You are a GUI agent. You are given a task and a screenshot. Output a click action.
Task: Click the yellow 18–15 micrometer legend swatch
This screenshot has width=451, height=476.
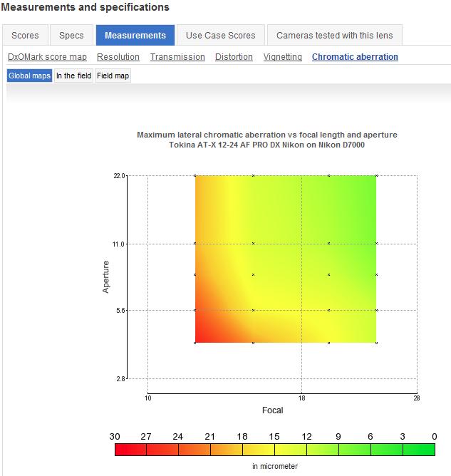(259, 450)
